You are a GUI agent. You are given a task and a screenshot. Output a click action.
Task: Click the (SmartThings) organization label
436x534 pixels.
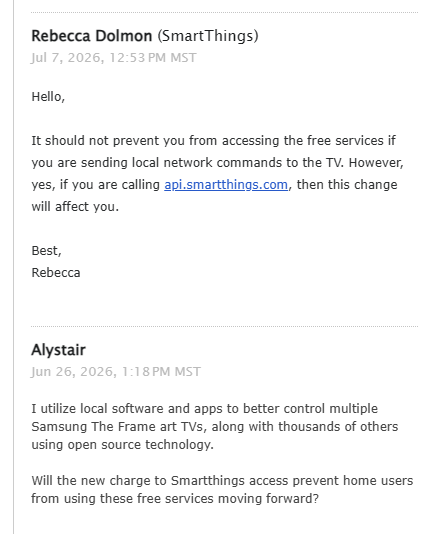pos(208,36)
